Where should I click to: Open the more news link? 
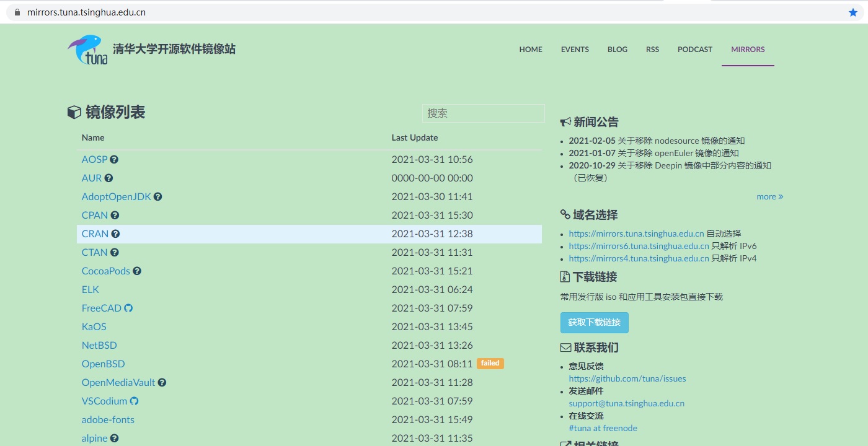coord(770,196)
